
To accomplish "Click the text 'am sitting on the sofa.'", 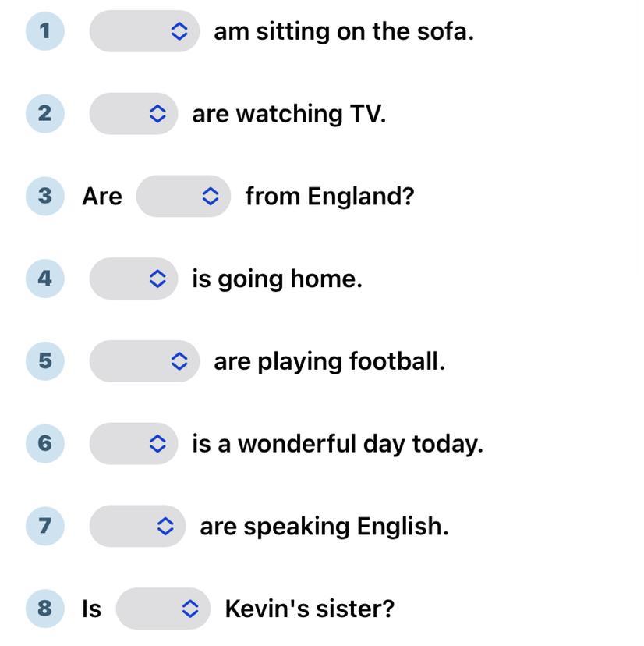I will tap(343, 32).
